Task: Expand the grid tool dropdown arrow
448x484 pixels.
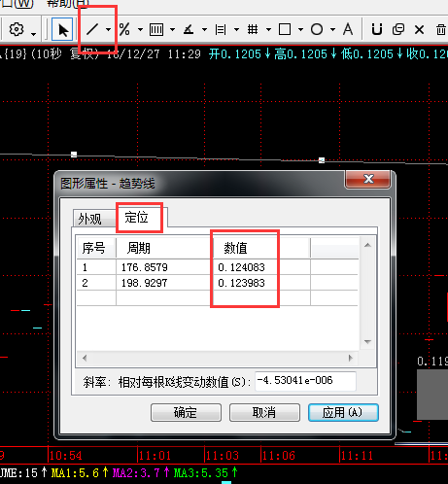Action: point(268,30)
